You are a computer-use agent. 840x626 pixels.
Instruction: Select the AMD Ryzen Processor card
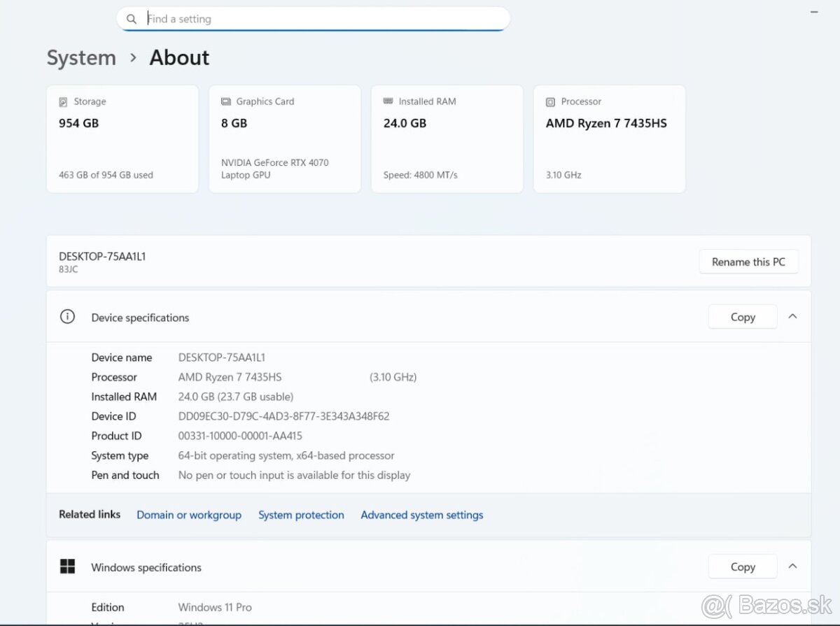(609, 140)
